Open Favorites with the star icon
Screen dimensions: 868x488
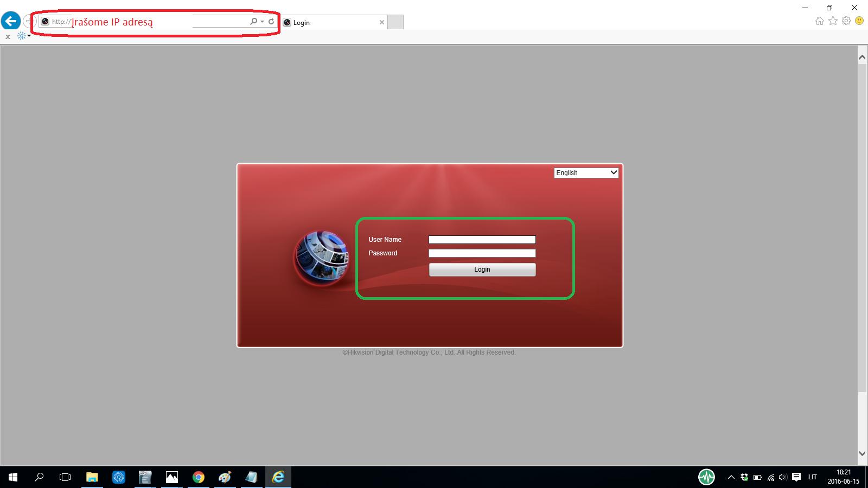click(833, 21)
